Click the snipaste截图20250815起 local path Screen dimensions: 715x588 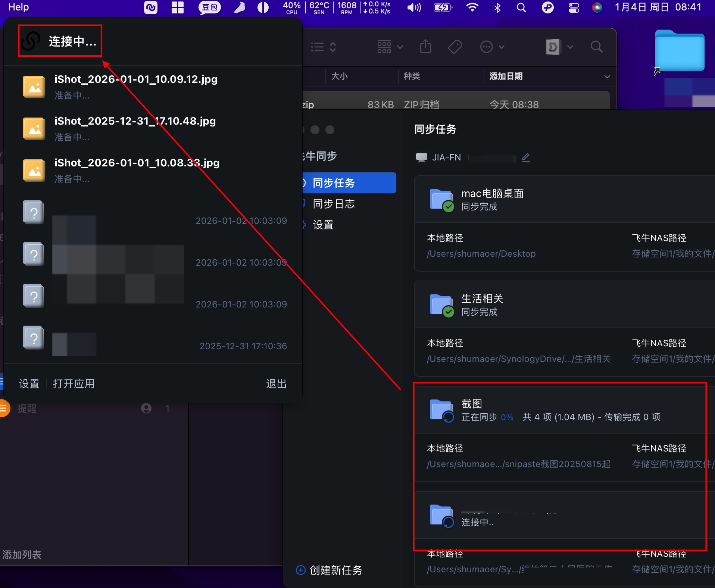(x=518, y=464)
